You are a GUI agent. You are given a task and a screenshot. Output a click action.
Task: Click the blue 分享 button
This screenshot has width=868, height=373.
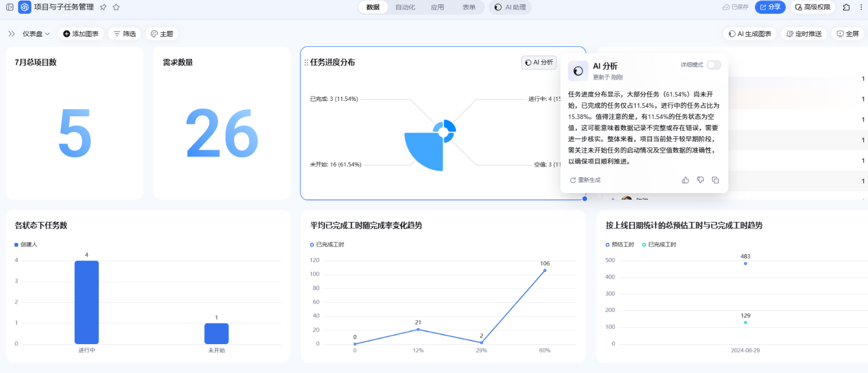click(769, 7)
